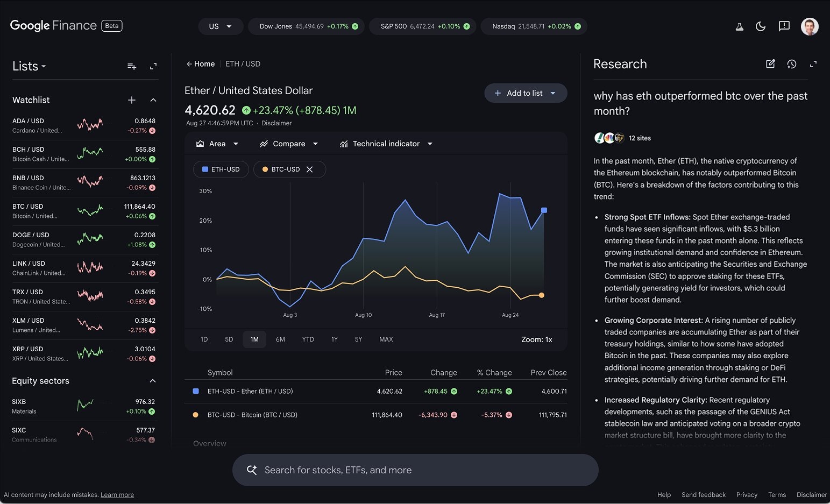Remove the BTC-USD comparison chip
Screen dimensions: 830x504
tap(310, 169)
